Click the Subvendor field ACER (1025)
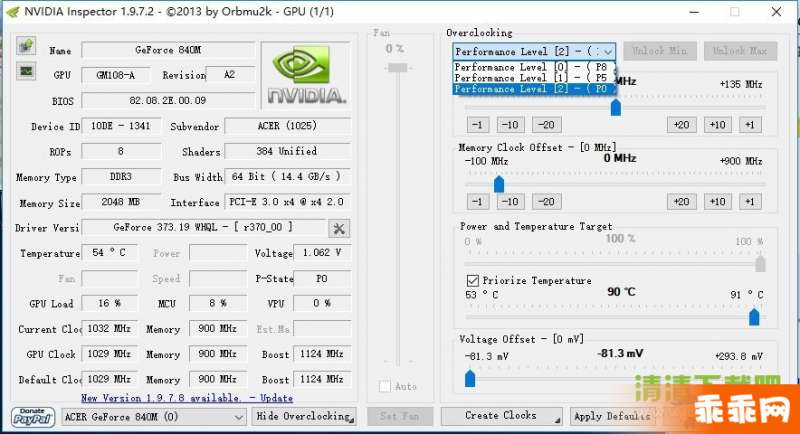Viewport: 800px width, 434px height. click(287, 125)
